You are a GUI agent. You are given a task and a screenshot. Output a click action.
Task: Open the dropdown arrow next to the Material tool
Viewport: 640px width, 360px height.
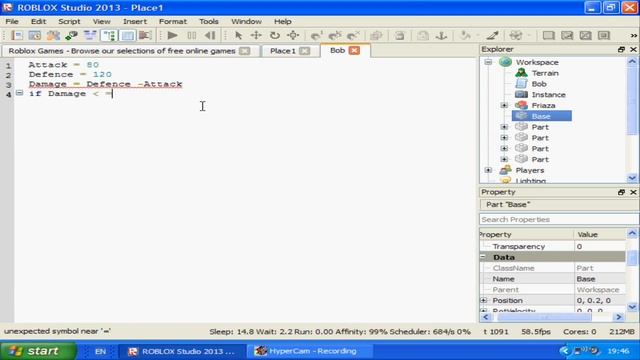tap(478, 36)
